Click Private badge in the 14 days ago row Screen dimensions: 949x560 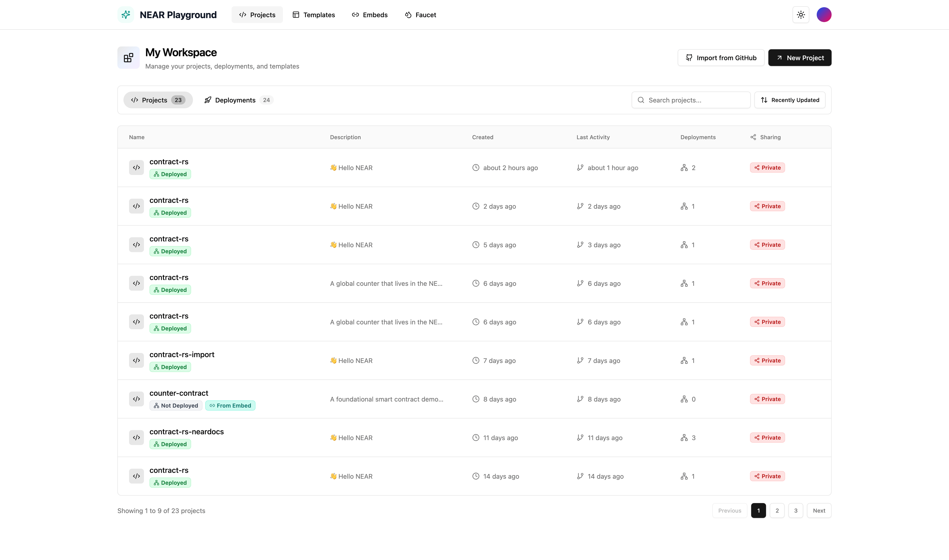pos(767,476)
